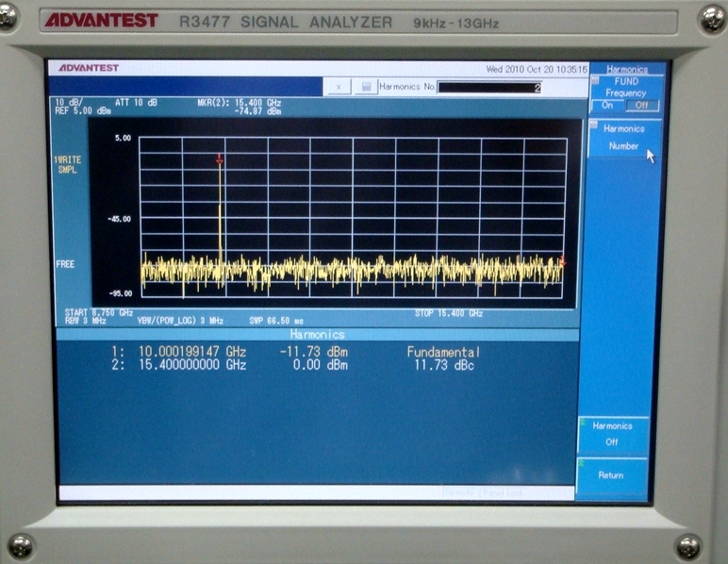
Task: Click the START 8.750 GHz value
Action: (x=99, y=312)
